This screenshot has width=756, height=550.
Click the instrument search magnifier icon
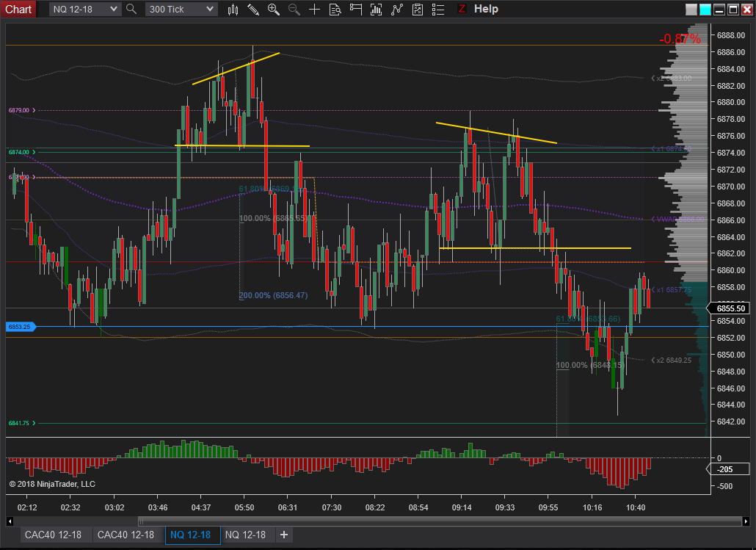(x=131, y=9)
